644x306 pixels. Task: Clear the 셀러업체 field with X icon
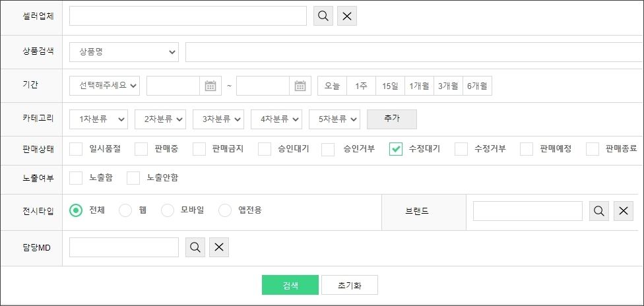347,16
